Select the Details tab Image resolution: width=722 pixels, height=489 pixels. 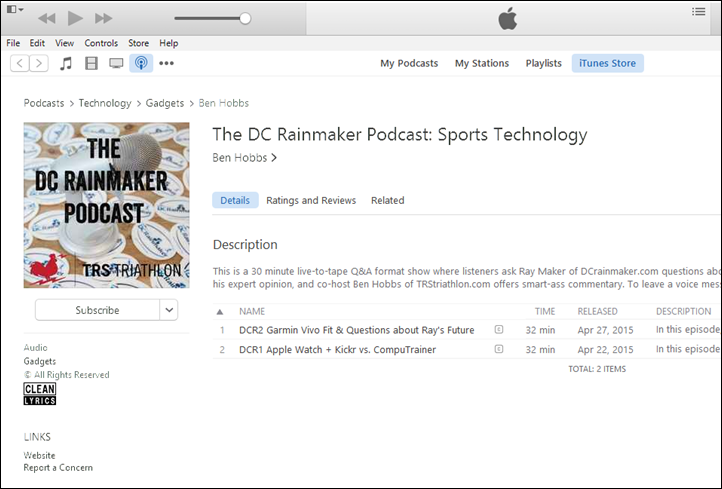(235, 200)
